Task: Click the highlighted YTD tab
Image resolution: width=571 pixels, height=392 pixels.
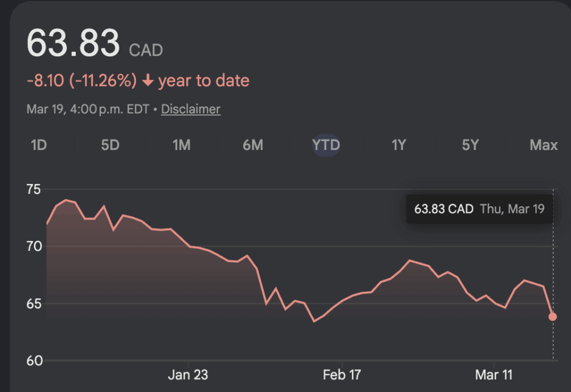Action: pyautogui.click(x=326, y=145)
